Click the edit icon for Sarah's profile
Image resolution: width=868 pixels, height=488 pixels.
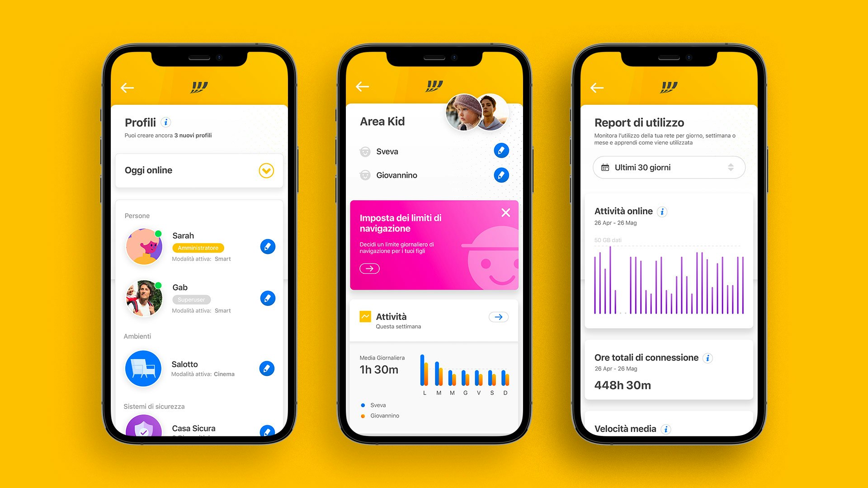pos(268,242)
